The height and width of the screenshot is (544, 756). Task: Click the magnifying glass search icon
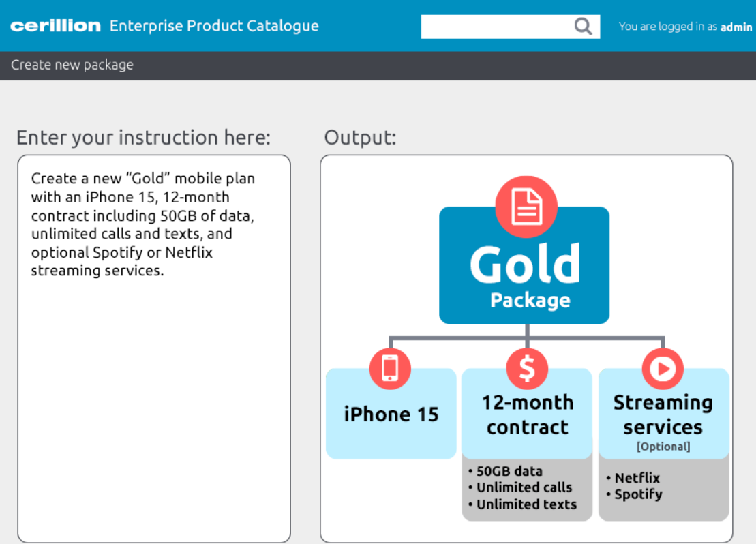[x=583, y=27]
